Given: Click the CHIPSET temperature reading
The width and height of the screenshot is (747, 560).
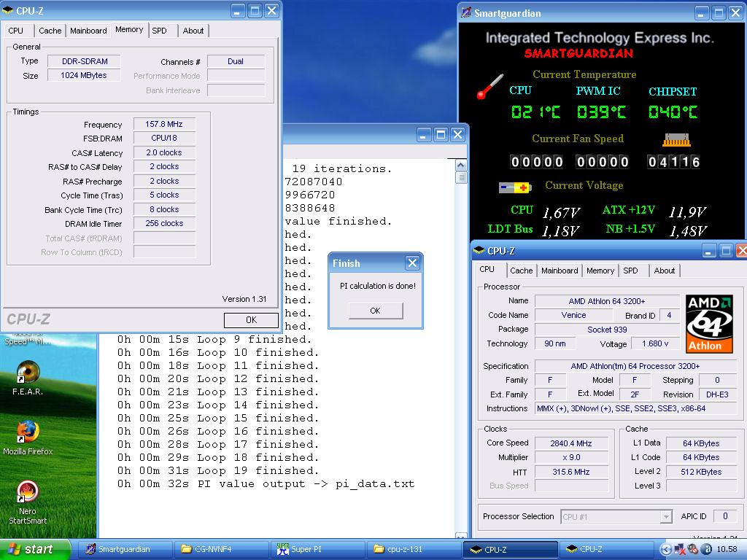Looking at the screenshot, I should tap(673, 112).
